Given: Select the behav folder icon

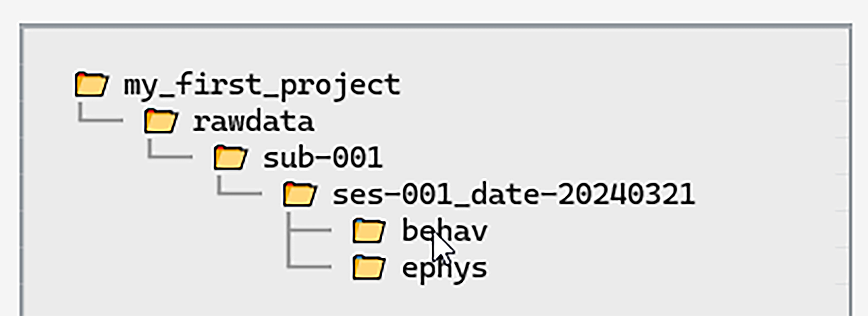Looking at the screenshot, I should (369, 231).
